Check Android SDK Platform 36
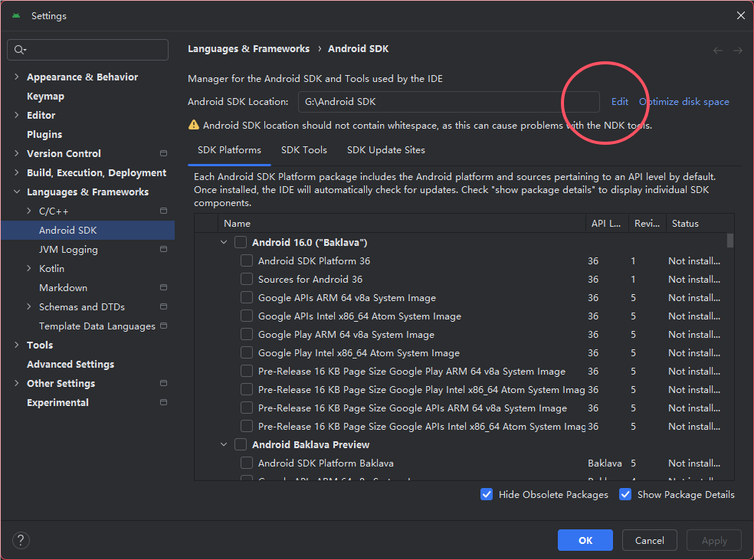The image size is (754, 560). point(247,260)
